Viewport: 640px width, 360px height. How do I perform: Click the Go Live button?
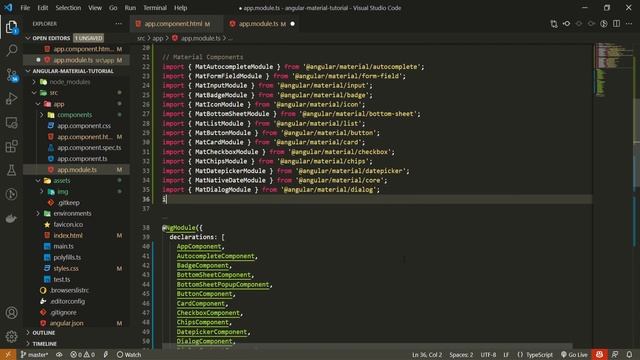pyautogui.click(x=574, y=355)
